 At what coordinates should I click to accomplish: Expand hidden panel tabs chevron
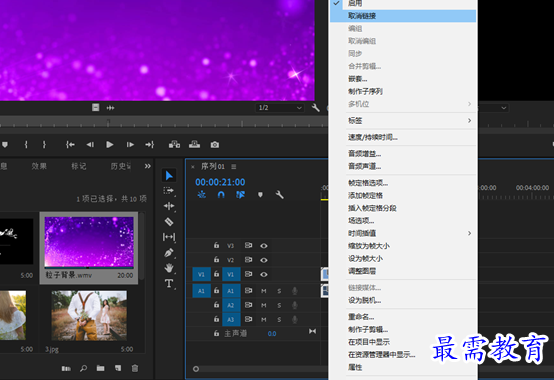pos(148,166)
